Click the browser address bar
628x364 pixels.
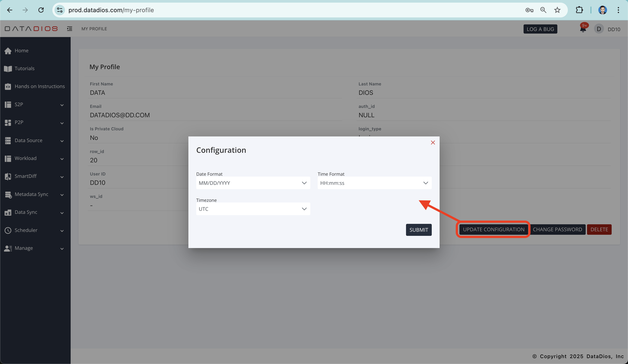(x=274, y=10)
